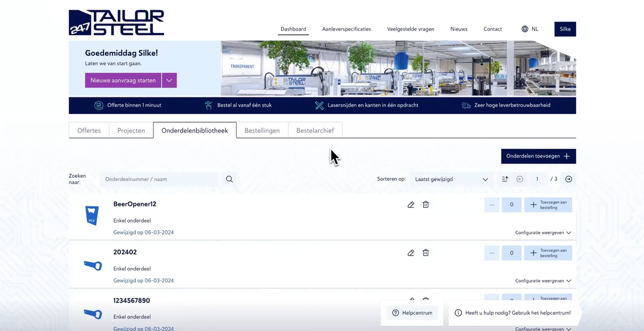Toggle the sort direction icon

pos(505,179)
